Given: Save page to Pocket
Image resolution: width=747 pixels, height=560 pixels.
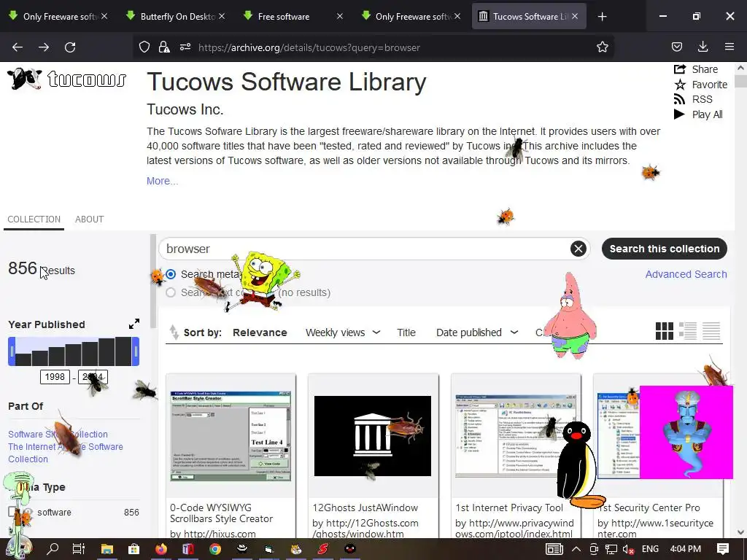Looking at the screenshot, I should coord(677,47).
